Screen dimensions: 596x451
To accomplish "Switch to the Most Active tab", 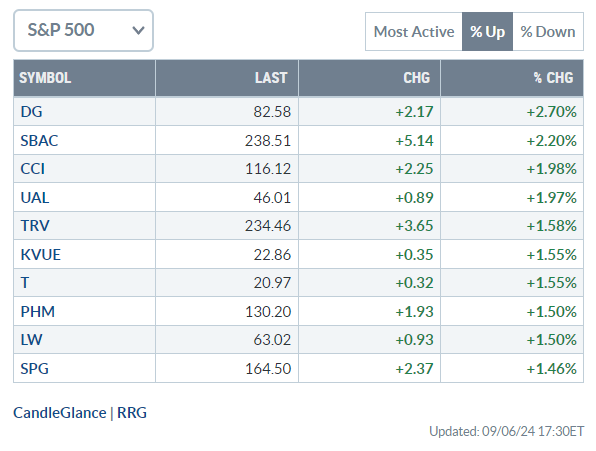I will [414, 32].
